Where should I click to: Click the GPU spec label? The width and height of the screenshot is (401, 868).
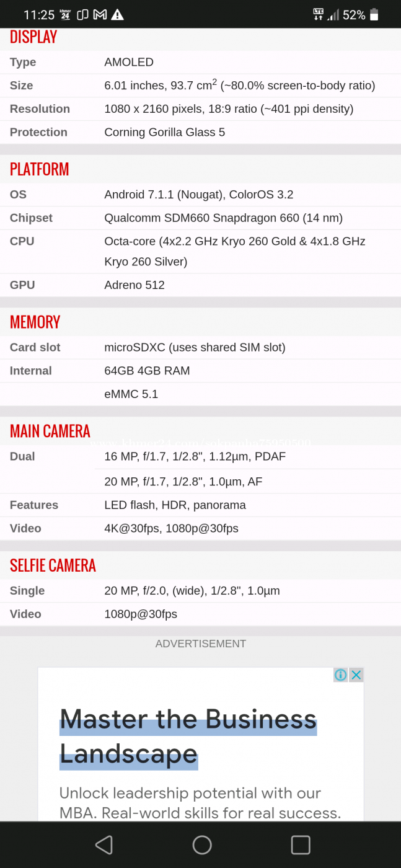tap(22, 285)
